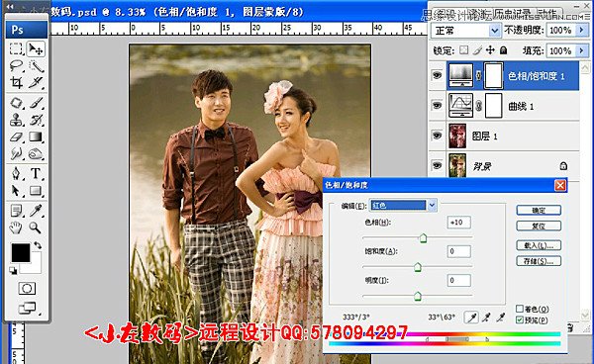
Task: Click the 明度 lightness slider handle
Action: (x=418, y=296)
